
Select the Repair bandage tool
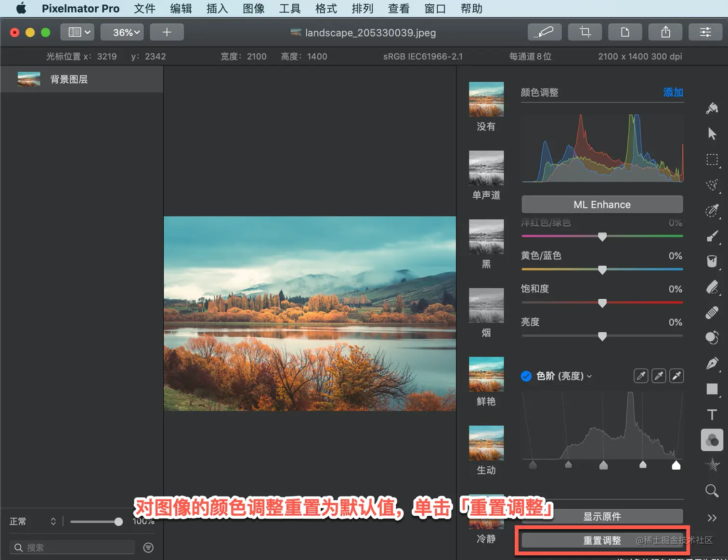tap(712, 312)
